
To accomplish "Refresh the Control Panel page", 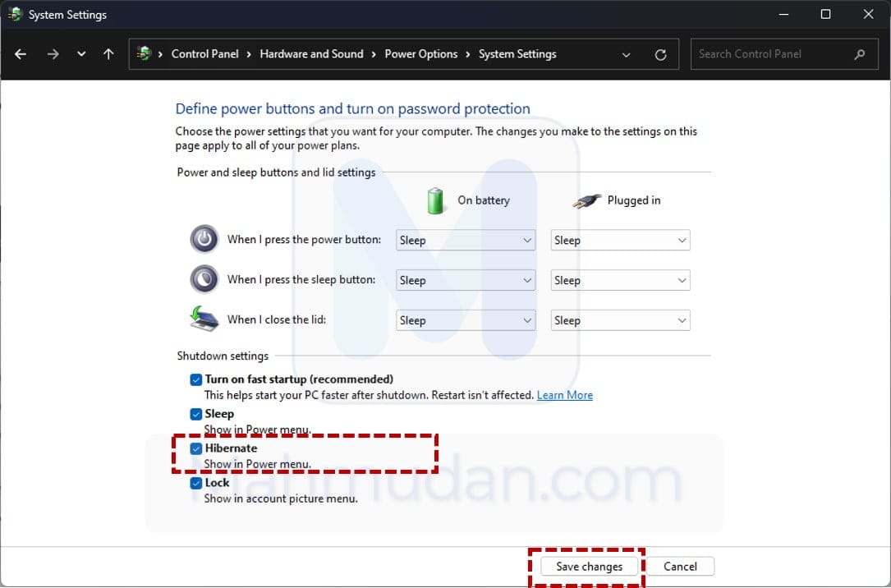I will click(660, 55).
